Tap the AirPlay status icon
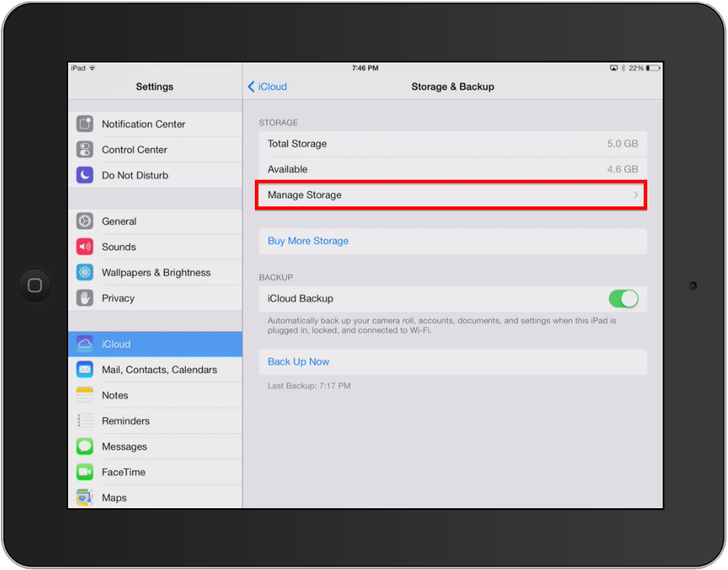Screen dimensions: 728x570 click(x=614, y=68)
